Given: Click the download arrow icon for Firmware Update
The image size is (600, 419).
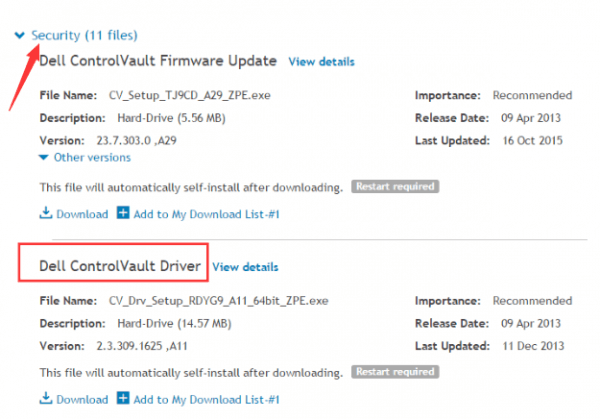Looking at the screenshot, I should point(46,213).
